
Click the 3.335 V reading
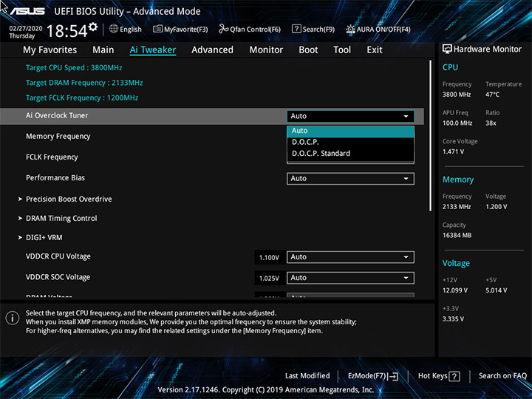tap(453, 319)
